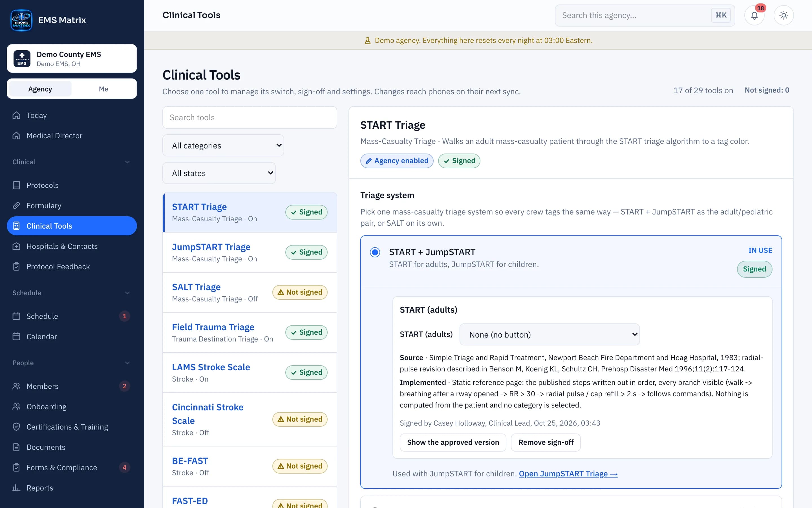The image size is (812, 508).
Task: Click the Agency enabled badge
Action: click(397, 161)
